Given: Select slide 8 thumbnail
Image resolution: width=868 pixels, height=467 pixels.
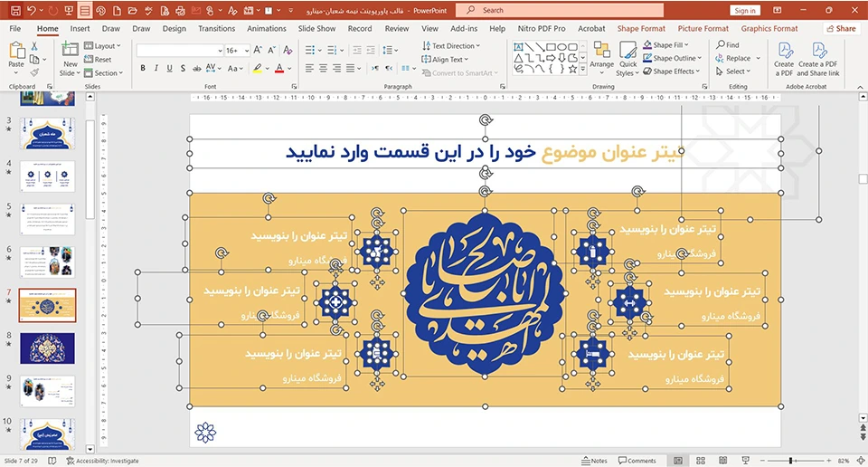Looking at the screenshot, I should point(47,348).
